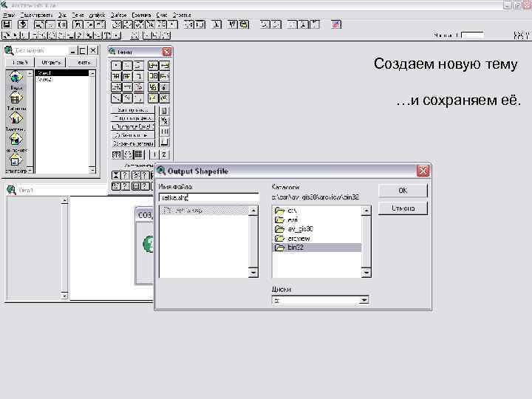Select View1 in the project list
The height and width of the screenshot is (399, 532).
[x=62, y=73]
